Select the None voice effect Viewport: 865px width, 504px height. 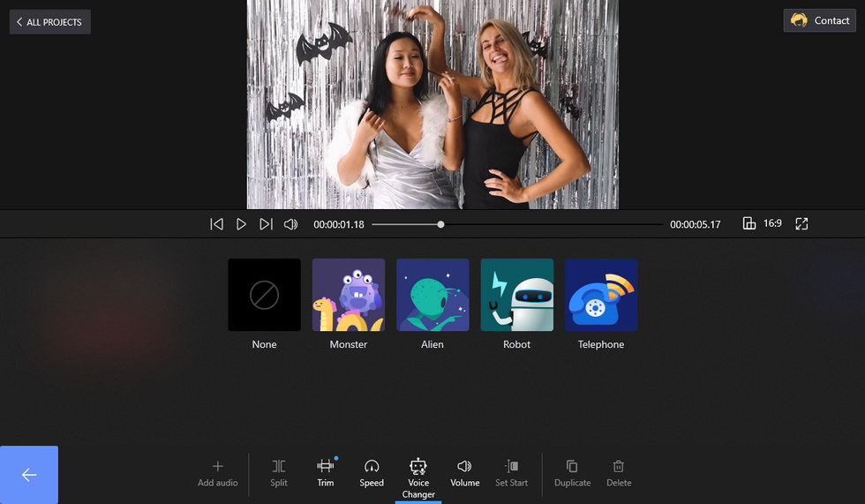coord(264,295)
